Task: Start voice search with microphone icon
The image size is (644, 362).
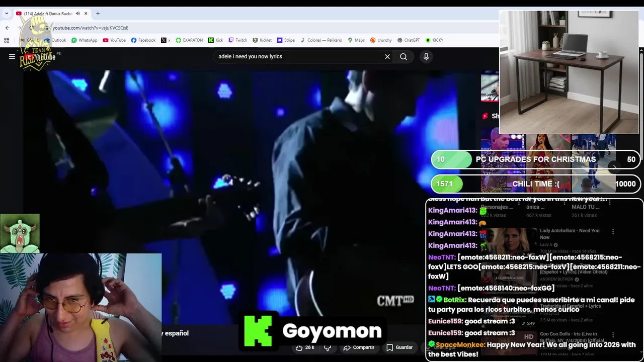Action: pyautogui.click(x=426, y=57)
